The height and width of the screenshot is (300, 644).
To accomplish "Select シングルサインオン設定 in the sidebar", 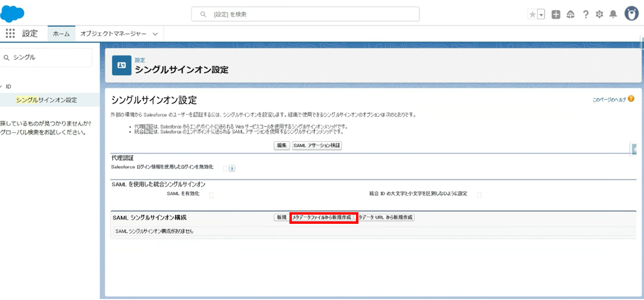I will point(46,100).
